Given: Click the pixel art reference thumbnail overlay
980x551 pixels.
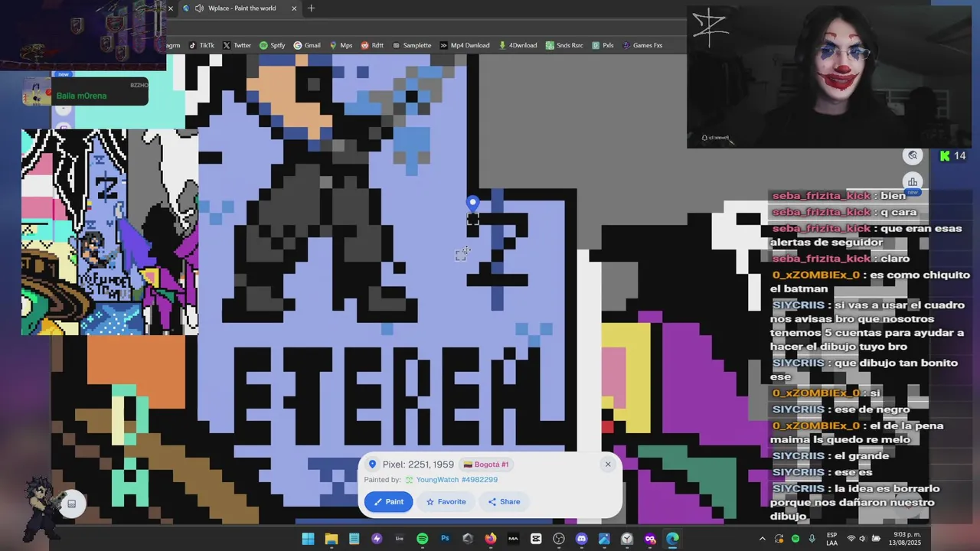Looking at the screenshot, I should [110, 232].
